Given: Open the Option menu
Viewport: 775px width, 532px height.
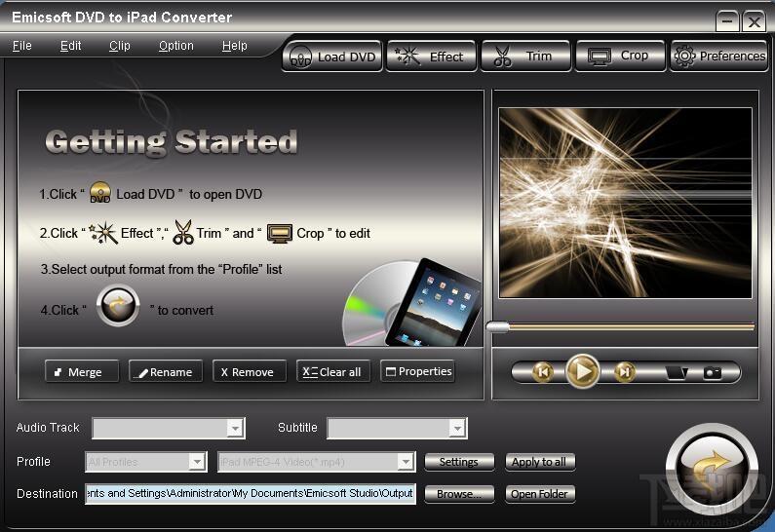Looking at the screenshot, I should pyautogui.click(x=175, y=46).
